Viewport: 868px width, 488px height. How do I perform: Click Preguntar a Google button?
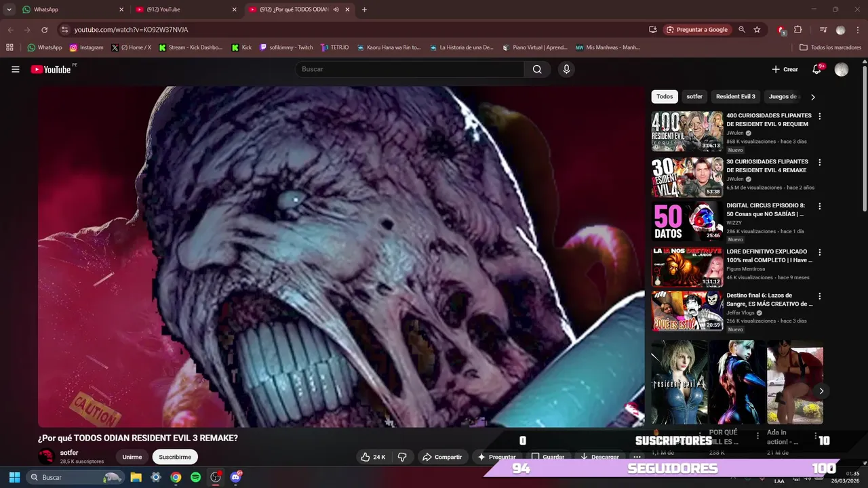tap(696, 30)
